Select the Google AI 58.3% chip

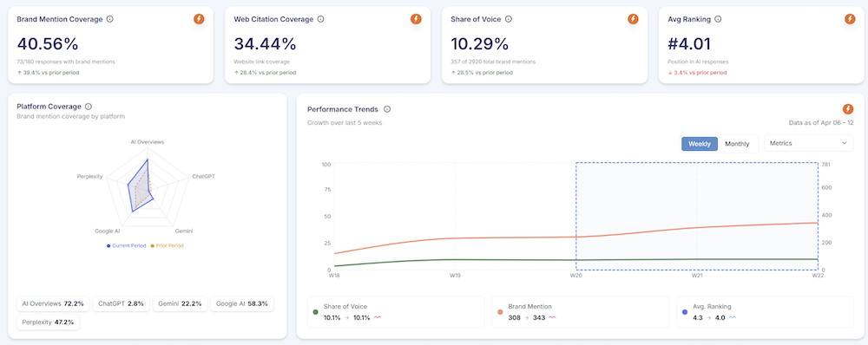(x=242, y=303)
